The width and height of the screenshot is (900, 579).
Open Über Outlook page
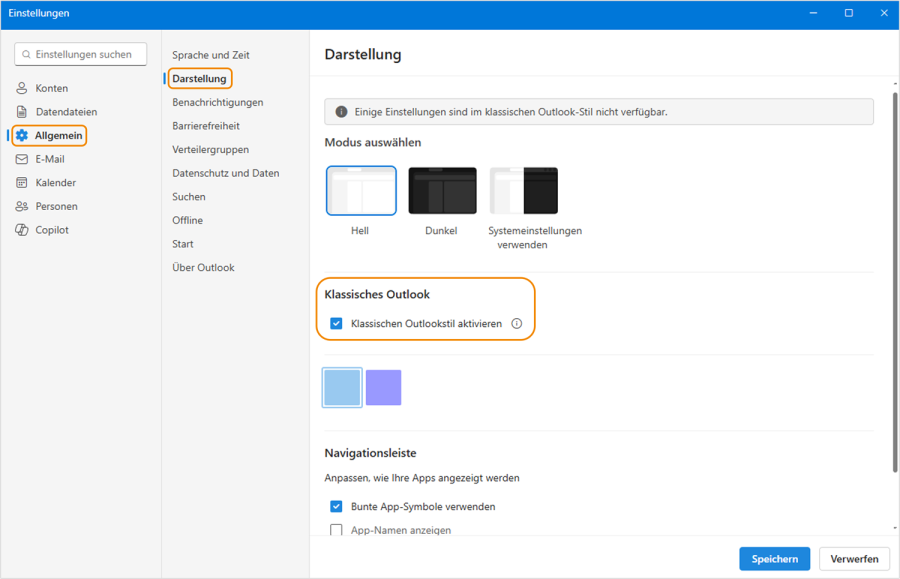203,267
